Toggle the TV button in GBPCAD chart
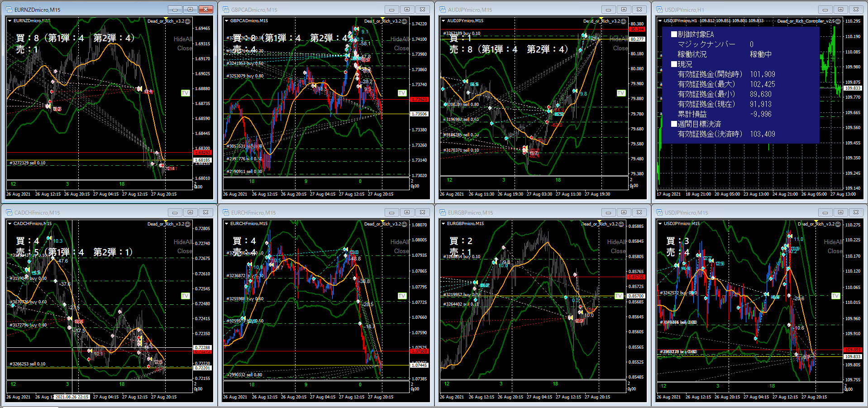The height and width of the screenshot is (408, 868). [x=402, y=93]
